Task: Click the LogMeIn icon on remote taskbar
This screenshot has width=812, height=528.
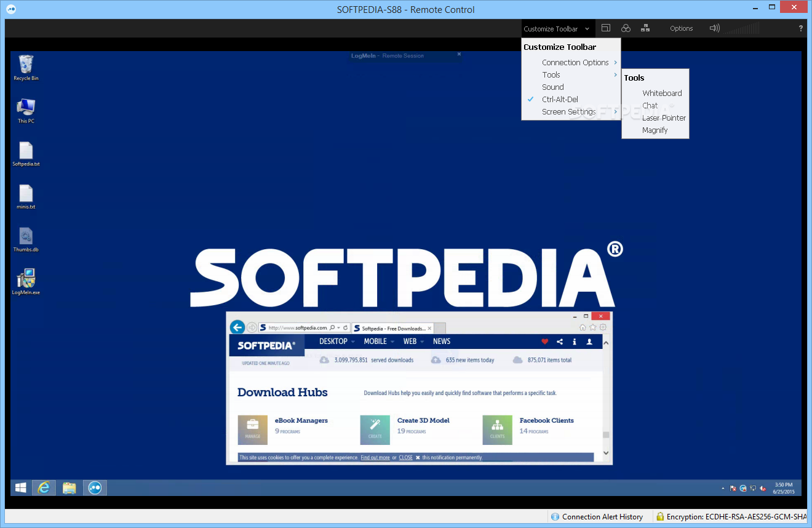Action: tap(95, 487)
